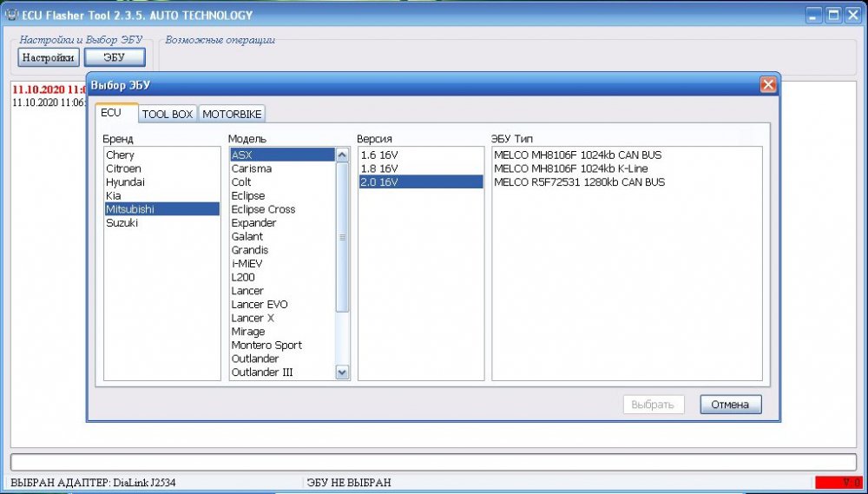Viewport: 868px width, 494px height.
Task: Select Mitsubishi brand
Action: pos(161,209)
